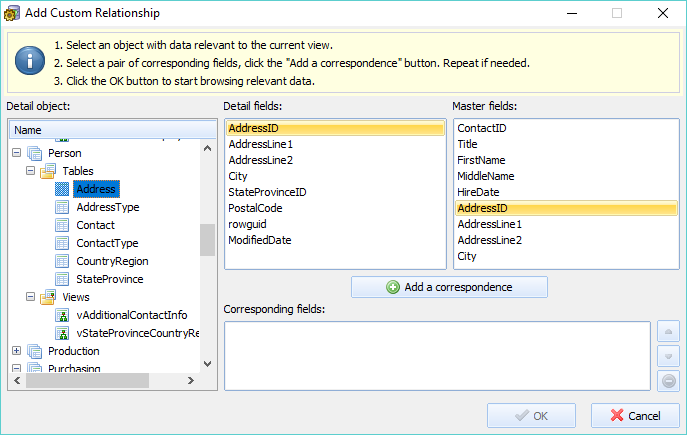Click the Add a correspondence button
The width and height of the screenshot is (687, 435).
pyautogui.click(x=449, y=287)
